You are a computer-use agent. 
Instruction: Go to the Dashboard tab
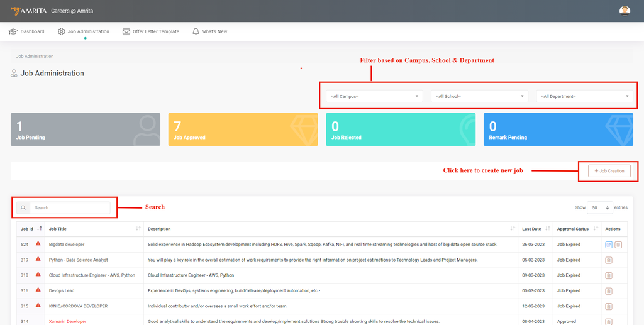point(26,31)
